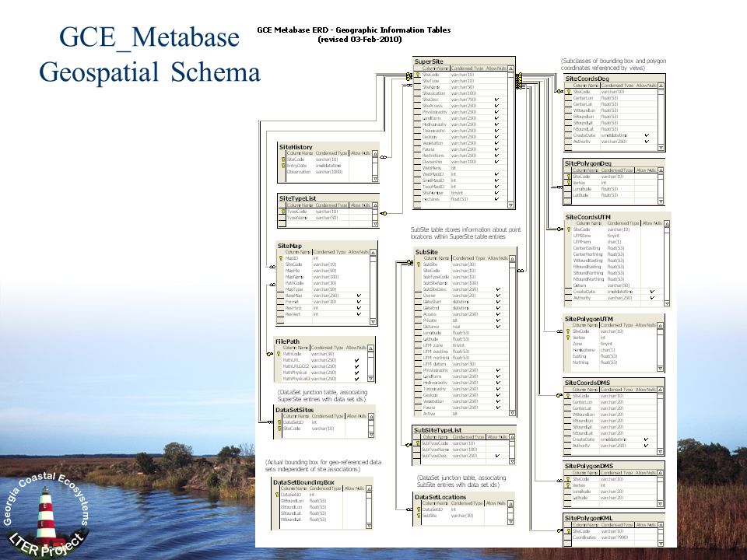Select the DataSetBoundingBox table title bar

tap(321, 482)
